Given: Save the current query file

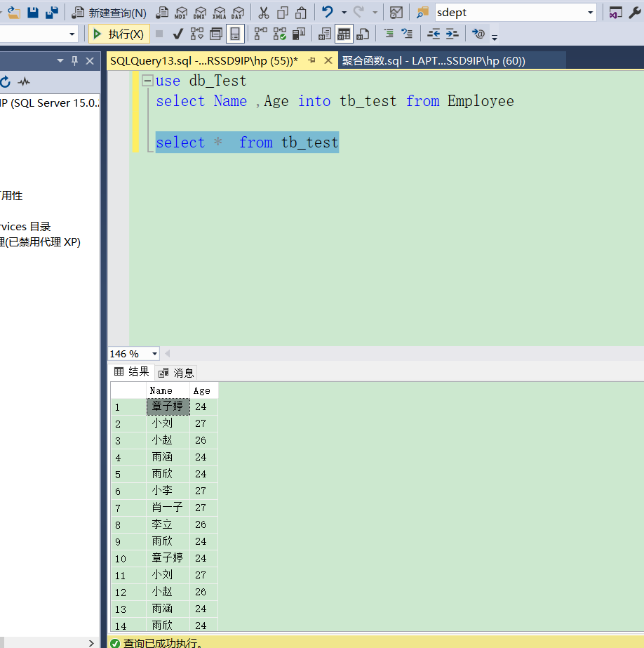Looking at the screenshot, I should 33,13.
